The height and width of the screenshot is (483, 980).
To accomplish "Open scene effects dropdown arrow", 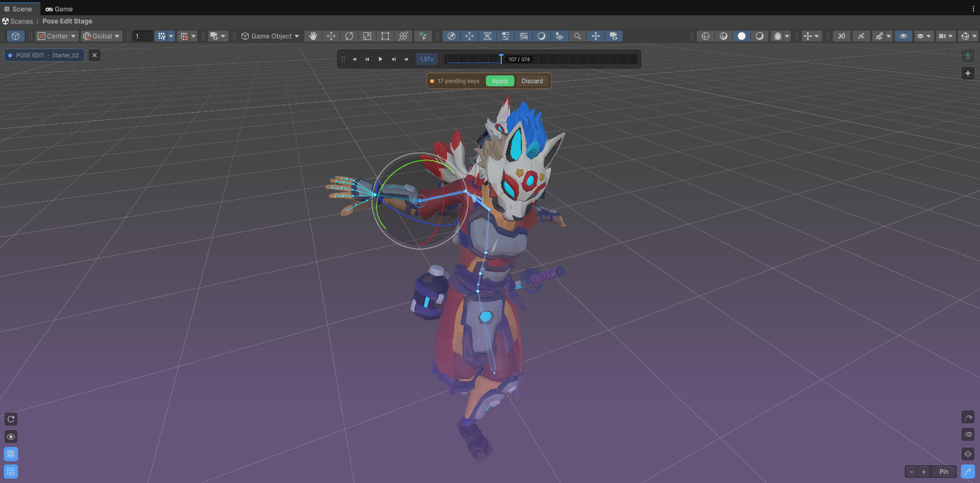I will tap(889, 36).
